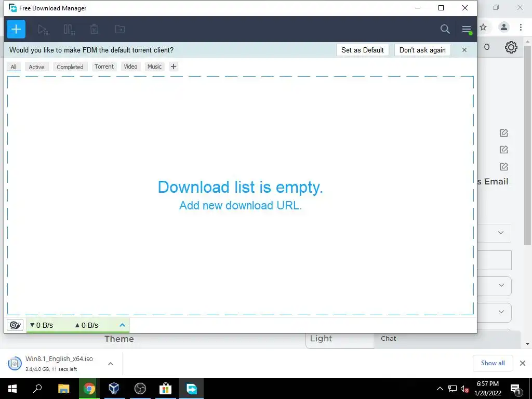532x399 pixels.
Task: Click Show all downloads button
Action: click(493, 363)
